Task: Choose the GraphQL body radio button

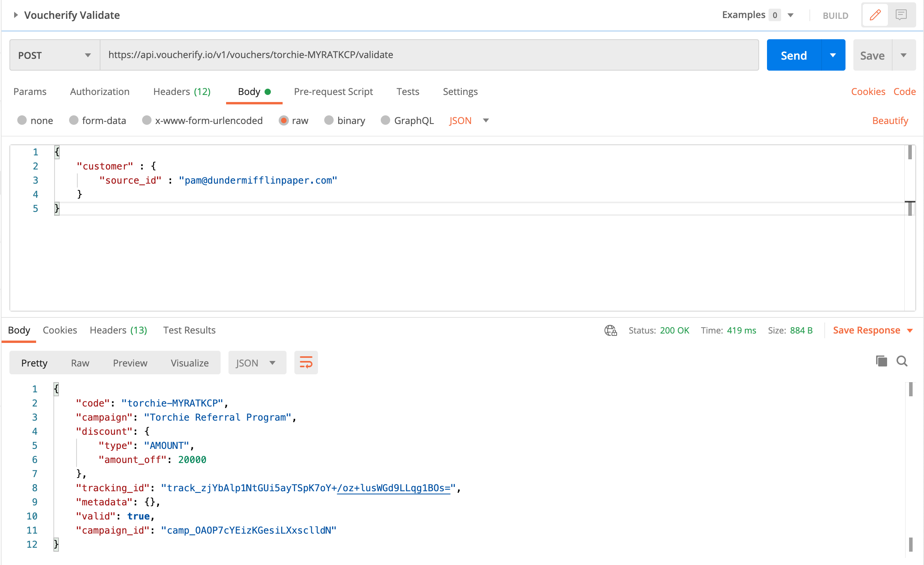Action: click(385, 120)
